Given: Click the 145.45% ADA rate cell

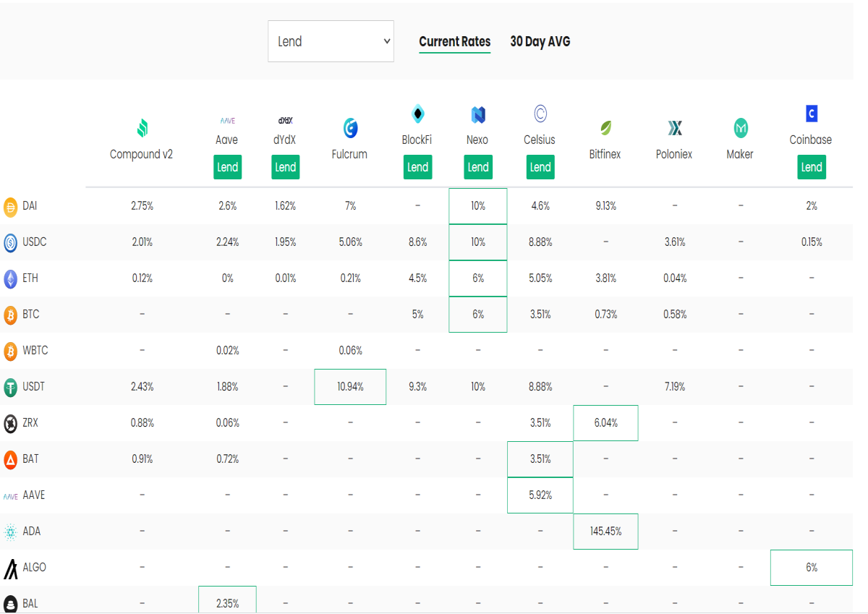Looking at the screenshot, I should (x=605, y=532).
